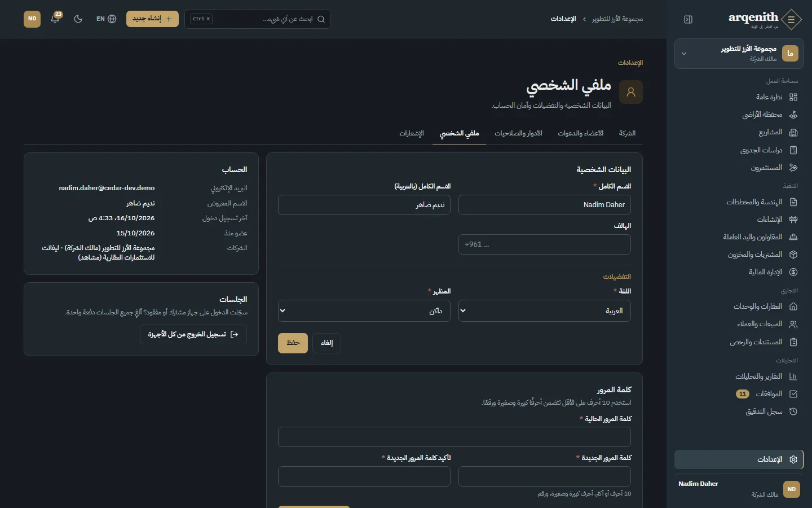Open المستثمرون investors icon
Screen dimensions: 812x508
click(793, 168)
